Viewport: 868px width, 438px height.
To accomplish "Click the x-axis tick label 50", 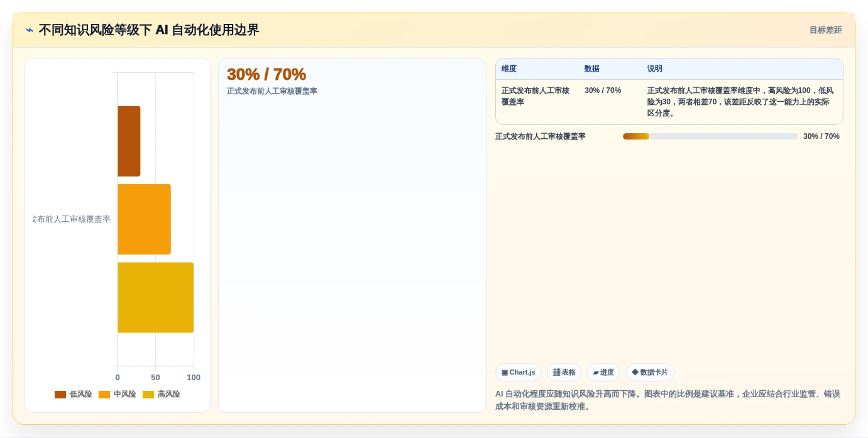I will 155,378.
